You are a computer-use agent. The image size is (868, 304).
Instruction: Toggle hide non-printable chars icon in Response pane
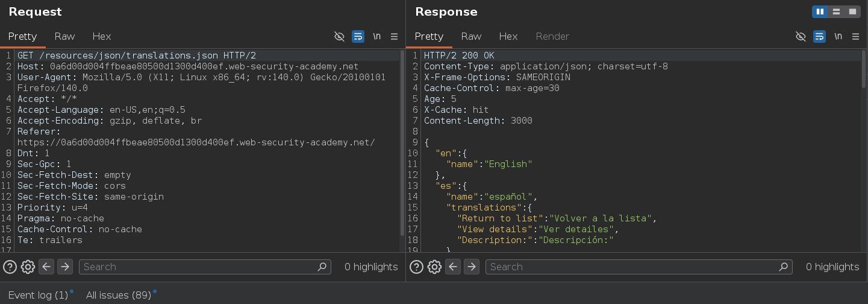pyautogui.click(x=801, y=37)
